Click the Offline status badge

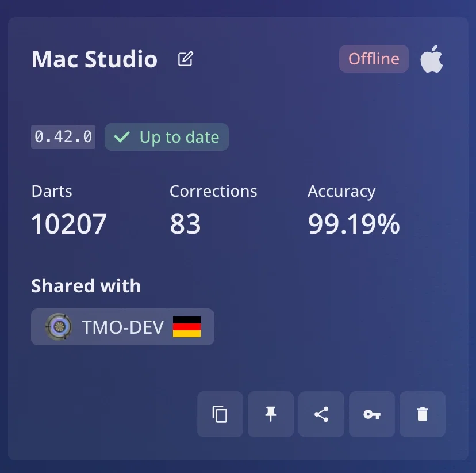point(374,59)
